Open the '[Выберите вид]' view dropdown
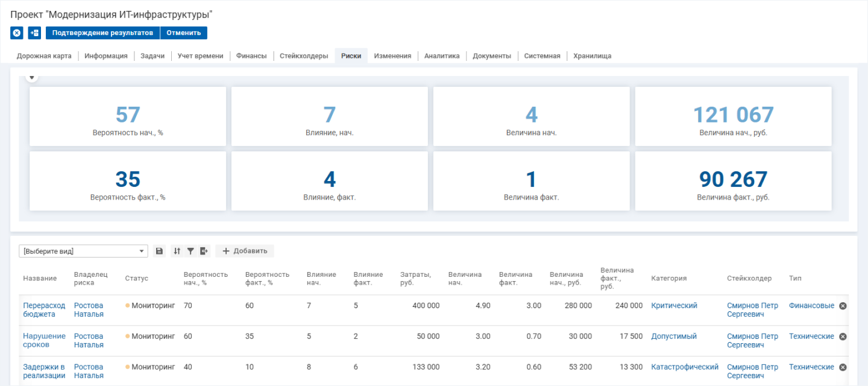Viewport: 868px width, 386px height. click(83, 251)
